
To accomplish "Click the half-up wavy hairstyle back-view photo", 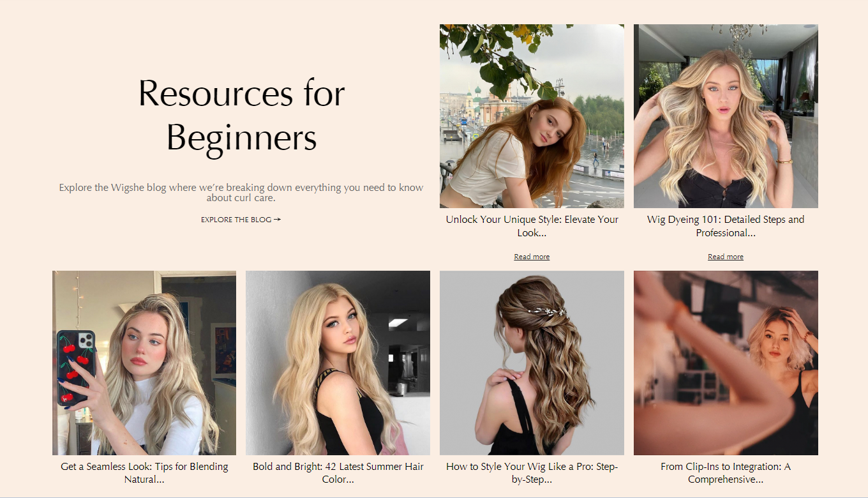I will [532, 363].
